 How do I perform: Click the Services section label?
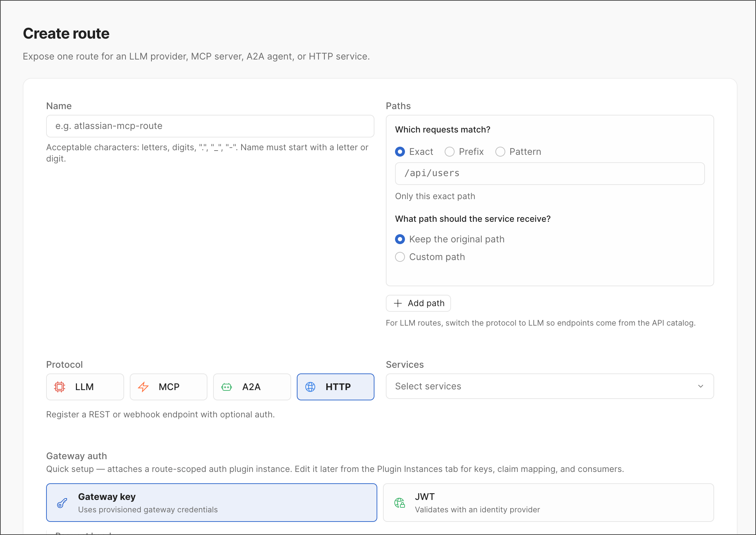[405, 365]
